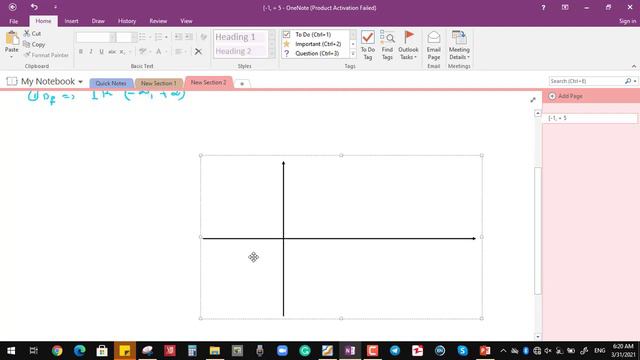Click the Cut command
640x360 pixels.
coord(32,33)
